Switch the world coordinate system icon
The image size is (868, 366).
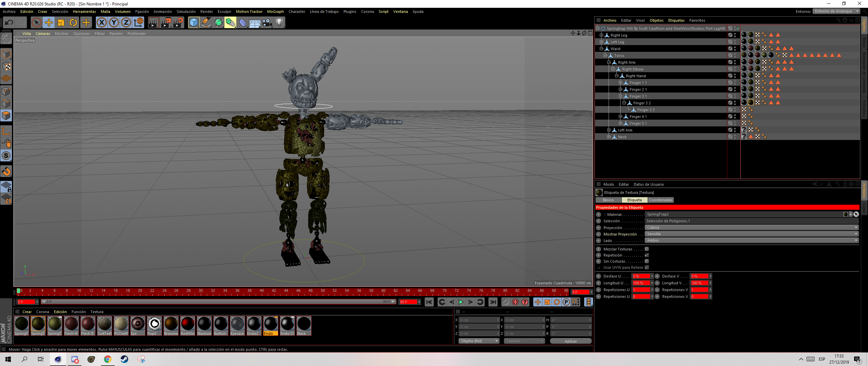click(x=139, y=23)
